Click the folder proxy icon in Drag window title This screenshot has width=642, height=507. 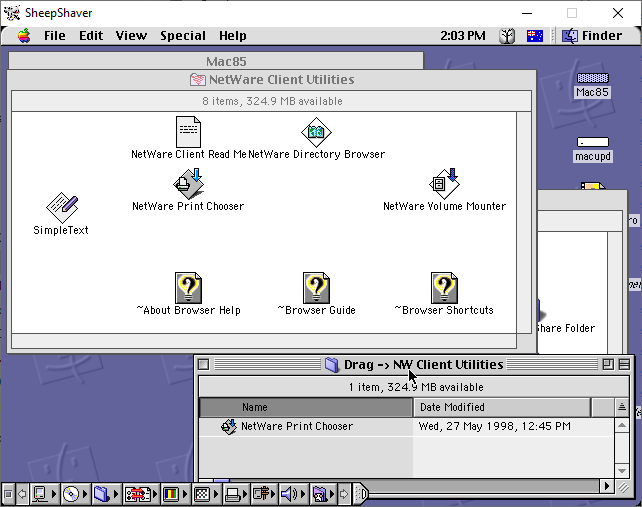[x=332, y=364]
